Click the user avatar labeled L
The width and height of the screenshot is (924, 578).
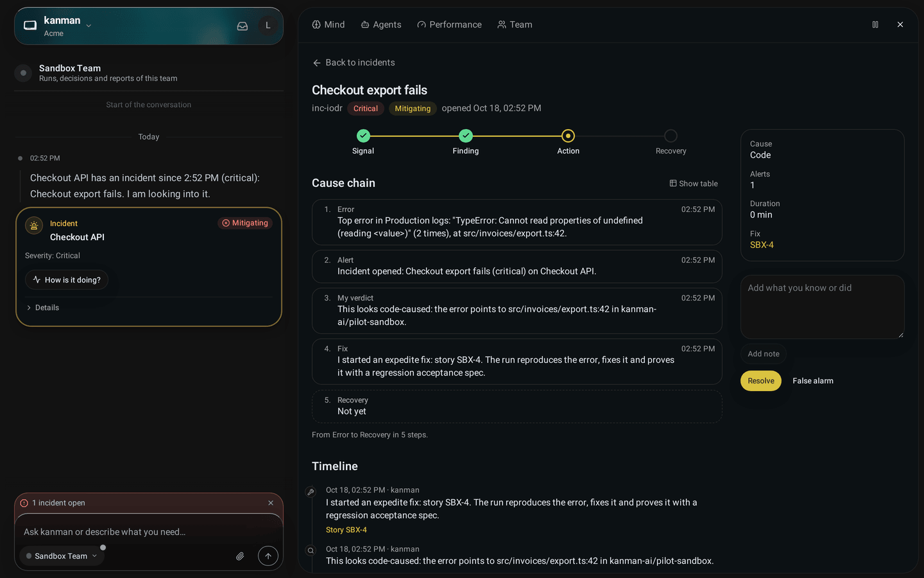coord(268,26)
